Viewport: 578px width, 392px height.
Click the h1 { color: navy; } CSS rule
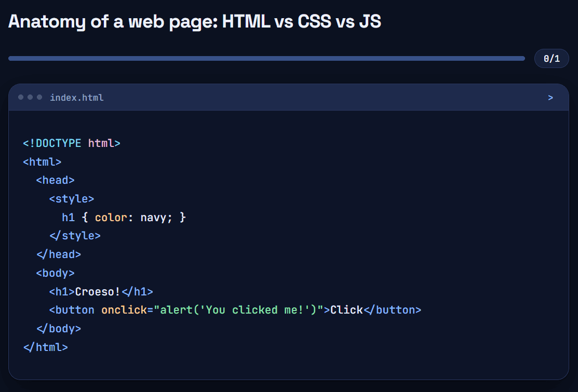124,218
